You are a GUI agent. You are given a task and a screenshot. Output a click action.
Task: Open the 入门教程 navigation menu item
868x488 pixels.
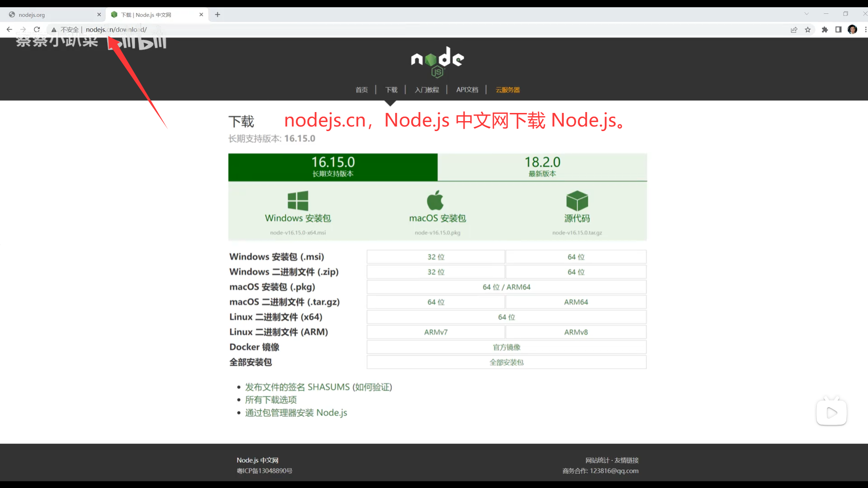pyautogui.click(x=427, y=90)
